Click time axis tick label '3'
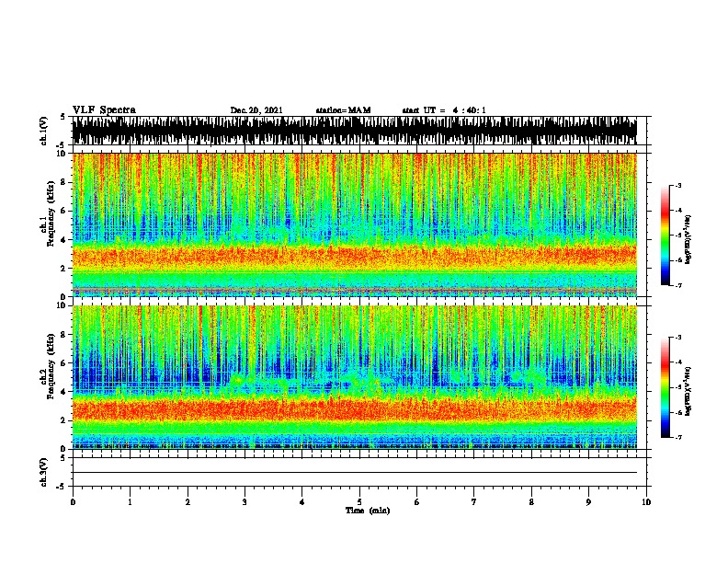 [x=245, y=501]
